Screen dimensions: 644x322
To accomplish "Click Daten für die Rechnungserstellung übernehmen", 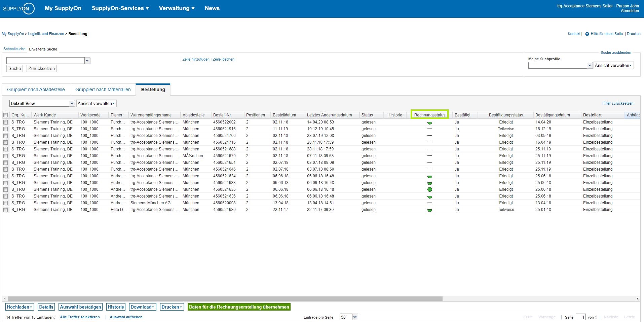I will coord(239,307).
